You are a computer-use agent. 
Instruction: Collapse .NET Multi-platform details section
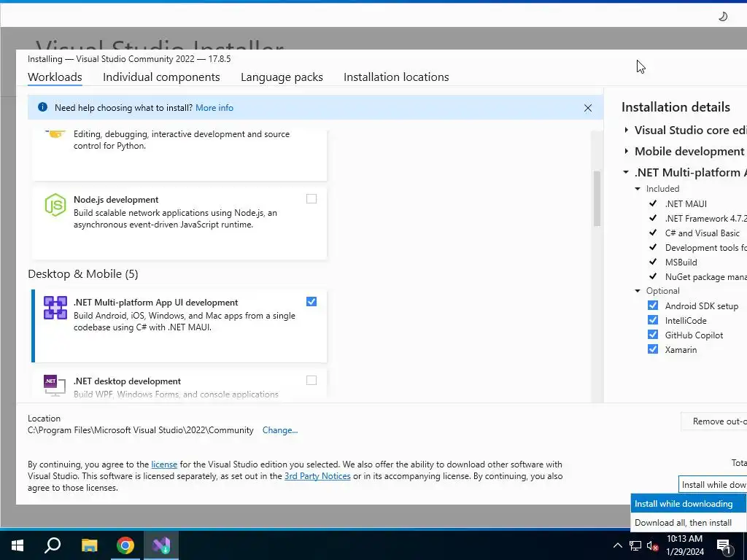(626, 172)
